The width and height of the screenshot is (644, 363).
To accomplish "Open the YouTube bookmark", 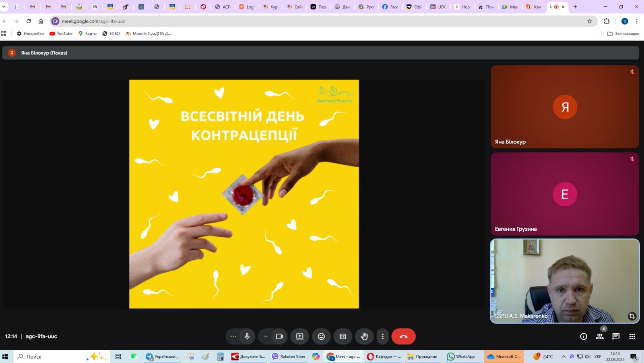I will (x=61, y=34).
